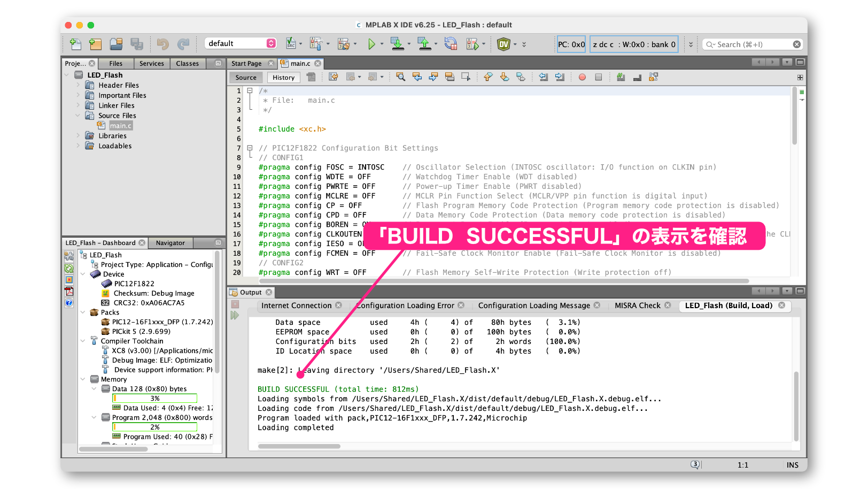Click the dashboard PDF datasheet icon

pos(69,291)
